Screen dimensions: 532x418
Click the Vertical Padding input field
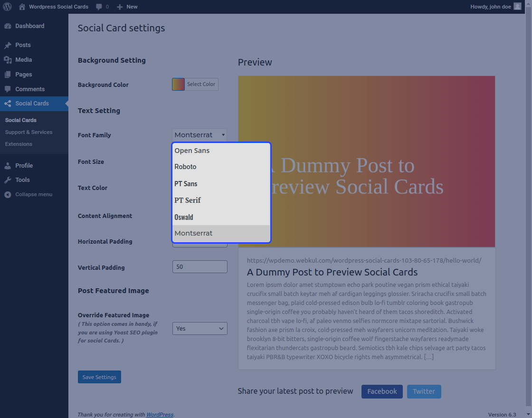[199, 267]
